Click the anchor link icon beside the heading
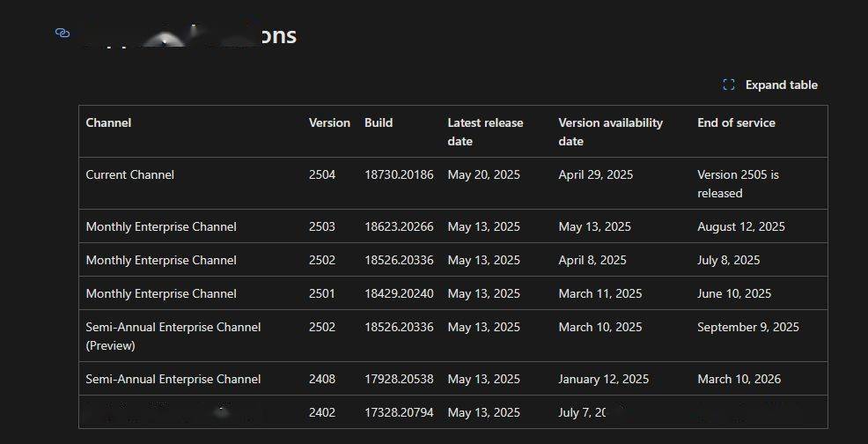 [x=62, y=33]
